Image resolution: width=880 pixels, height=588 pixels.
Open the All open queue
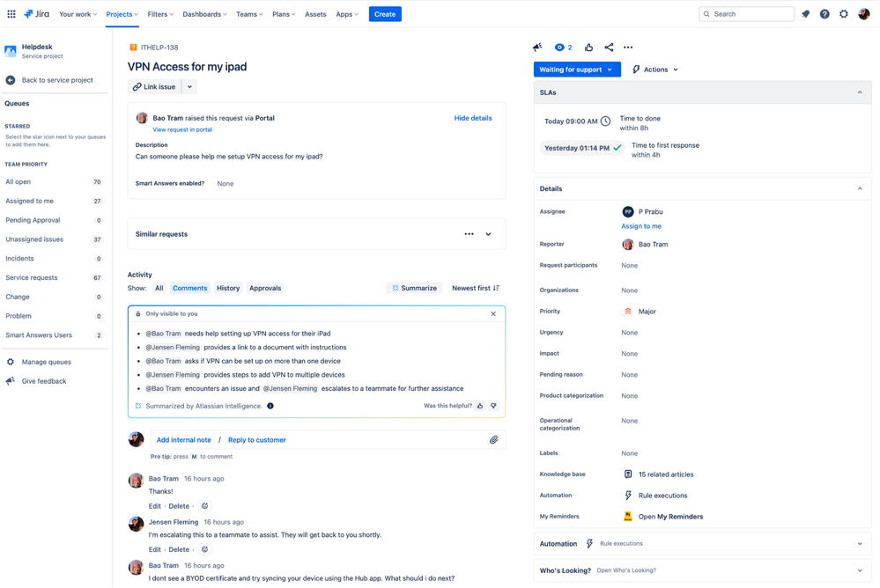tap(54, 182)
